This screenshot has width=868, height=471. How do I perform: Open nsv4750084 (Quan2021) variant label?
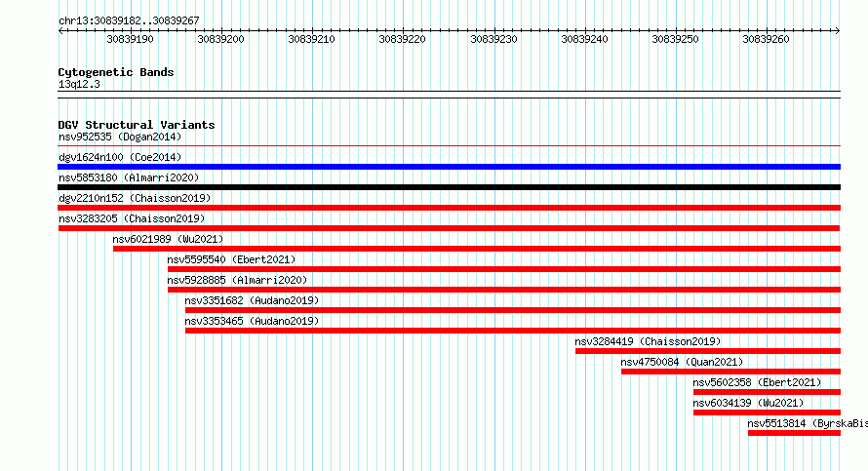coord(682,362)
